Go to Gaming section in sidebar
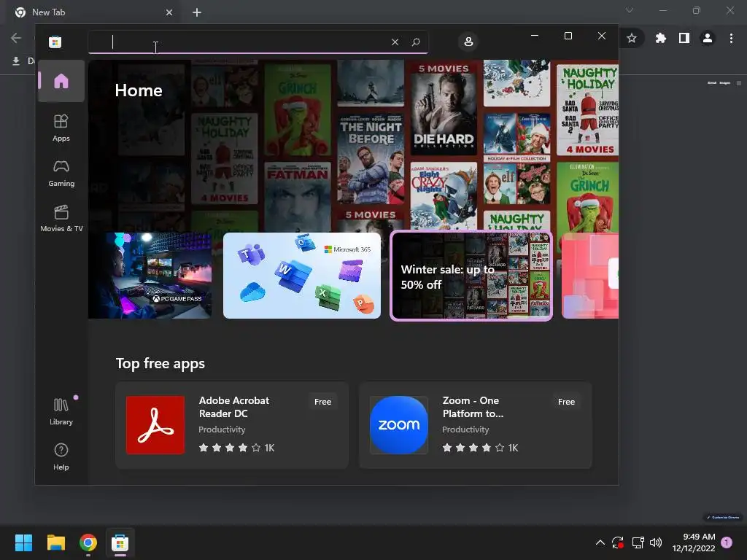Viewport: 747px width, 560px height. [x=61, y=174]
